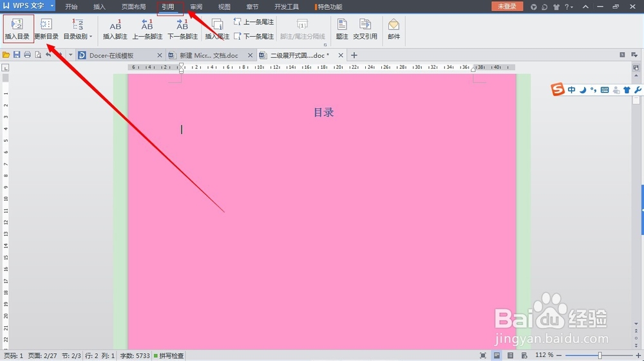Open the Sogou skin shirt icon
Screen dimensions: 644x361
click(x=627, y=90)
